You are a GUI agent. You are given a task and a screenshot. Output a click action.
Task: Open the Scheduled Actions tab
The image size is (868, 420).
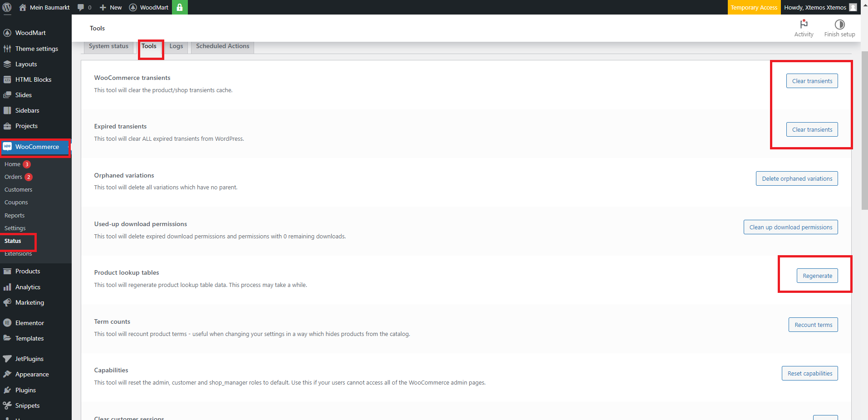coord(222,46)
